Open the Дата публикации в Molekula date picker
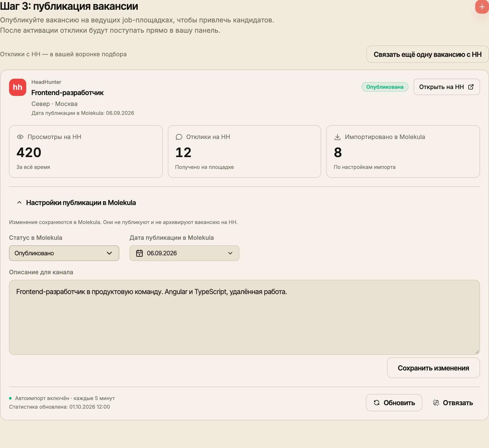The width and height of the screenshot is (489, 448). tap(184, 253)
